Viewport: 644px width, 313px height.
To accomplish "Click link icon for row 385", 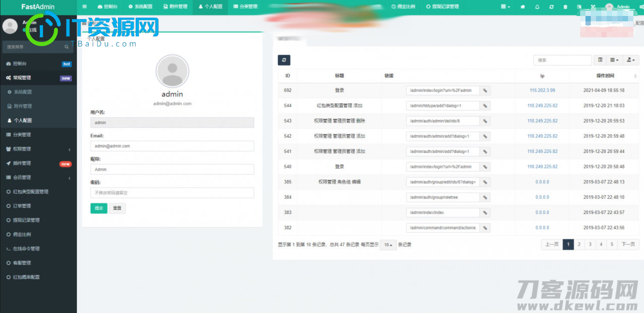I will 485,182.
